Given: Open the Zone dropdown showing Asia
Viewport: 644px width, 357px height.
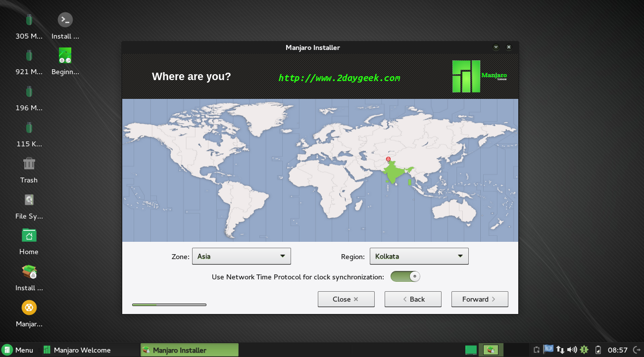Looking at the screenshot, I should 241,256.
